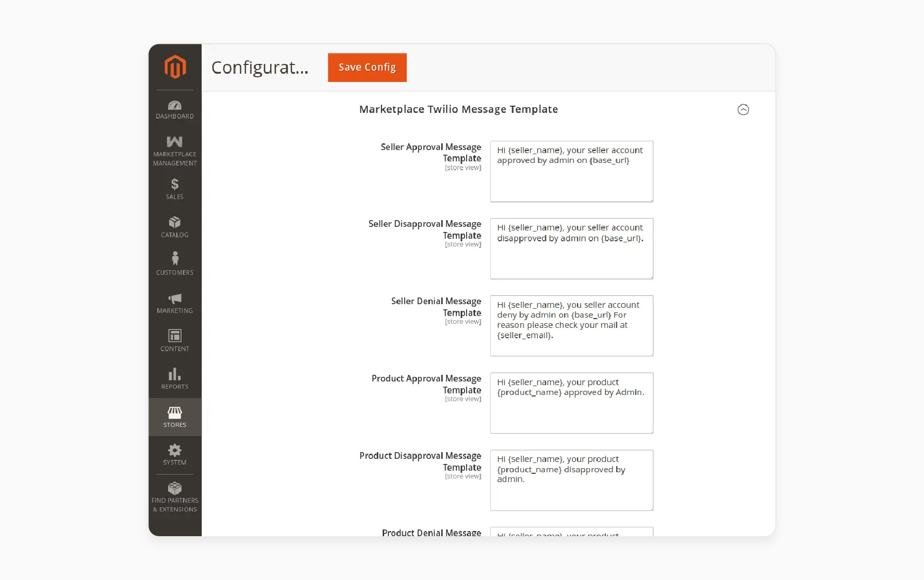
Task: Edit Seller Disapproval Message Template textarea
Action: [x=571, y=248]
